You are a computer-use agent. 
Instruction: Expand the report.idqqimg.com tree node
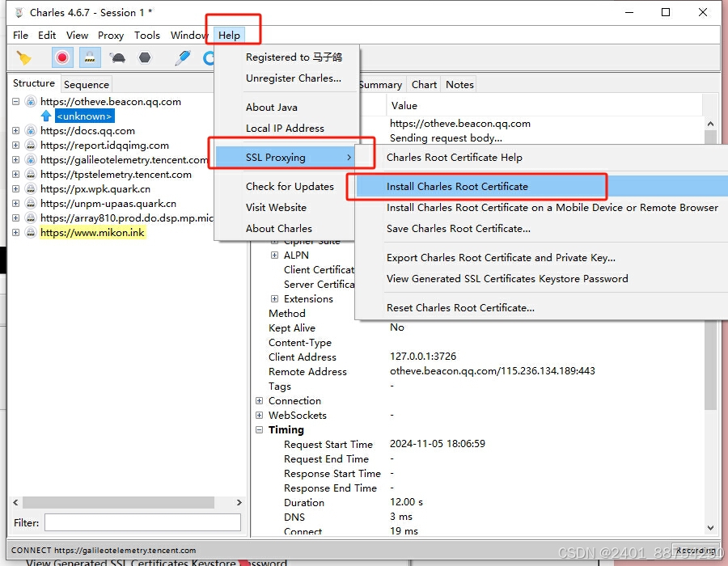16,146
